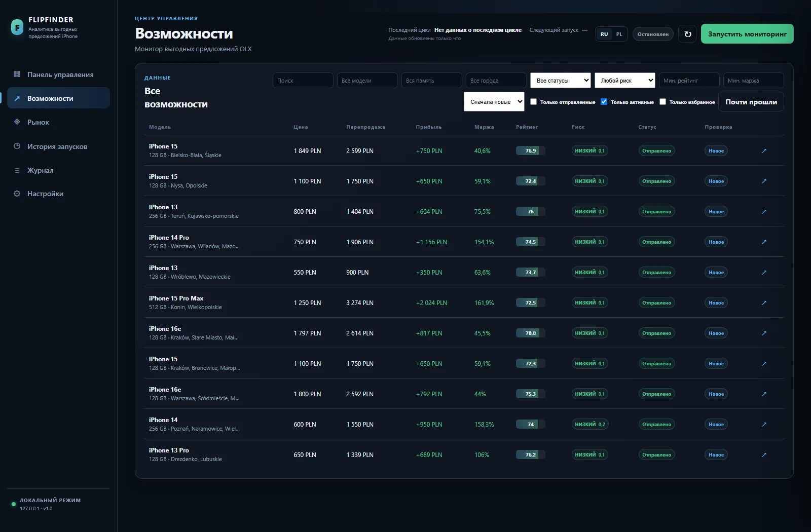Open the Журнал sidebar item
This screenshot has width=811, height=532.
pyautogui.click(x=58, y=170)
